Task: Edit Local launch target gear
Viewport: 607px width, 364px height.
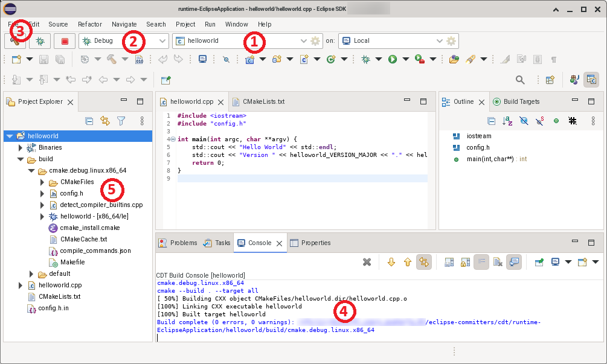Action: pos(451,40)
